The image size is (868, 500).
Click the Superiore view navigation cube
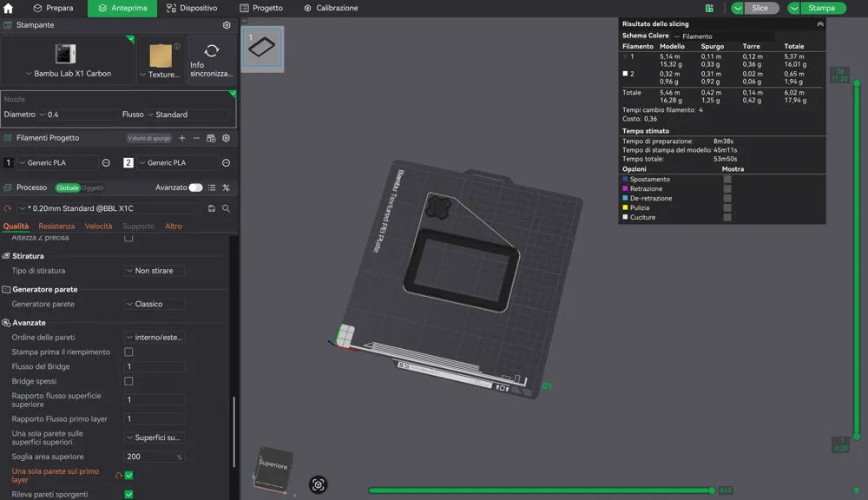point(273,464)
